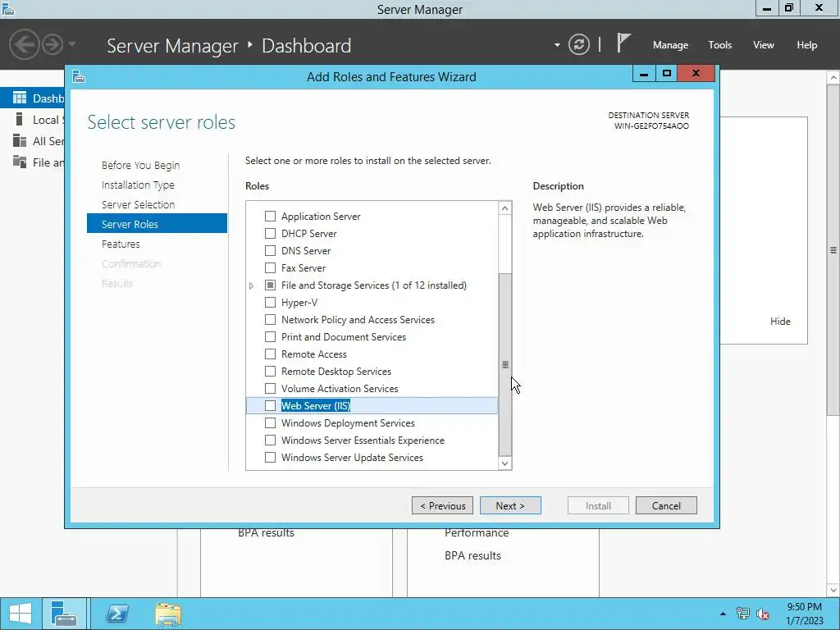
Task: Open the Dashboard sidebar icon
Action: (x=20, y=98)
